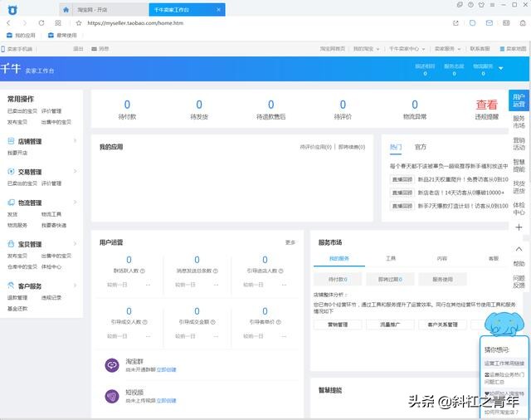Click the plus icon in right sidebar
This screenshot has width=531, height=420.
point(519,227)
